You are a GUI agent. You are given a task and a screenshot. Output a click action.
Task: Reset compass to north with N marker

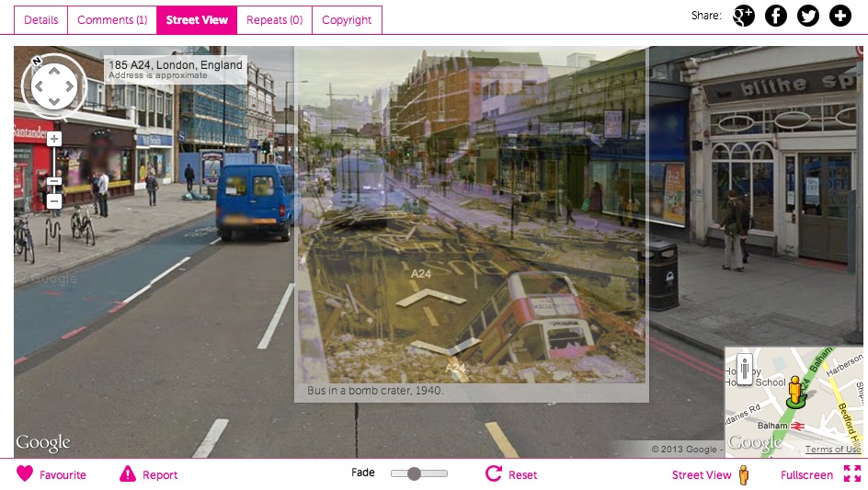coord(37,61)
